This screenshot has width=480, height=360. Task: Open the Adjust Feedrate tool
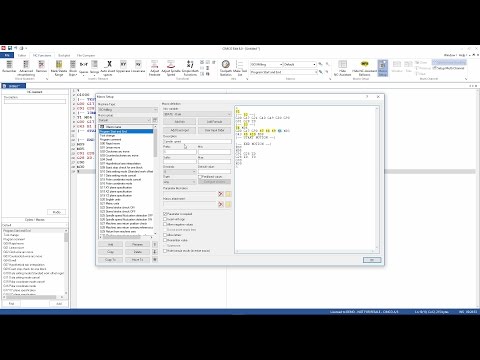point(154,68)
